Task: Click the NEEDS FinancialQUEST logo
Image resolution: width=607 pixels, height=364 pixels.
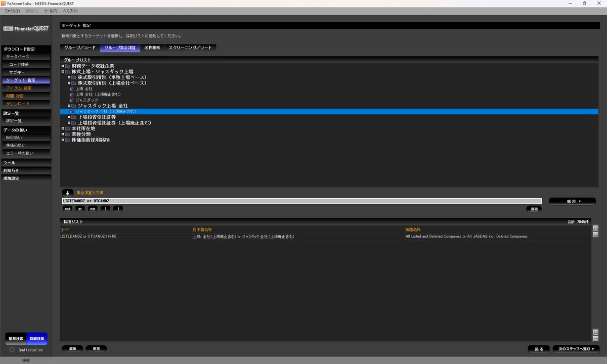Action: pyautogui.click(x=26, y=29)
